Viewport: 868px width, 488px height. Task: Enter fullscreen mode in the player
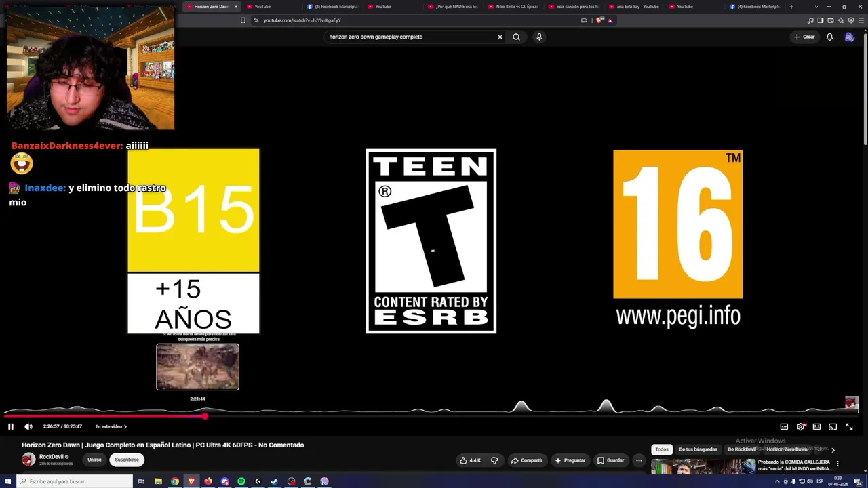tap(849, 426)
